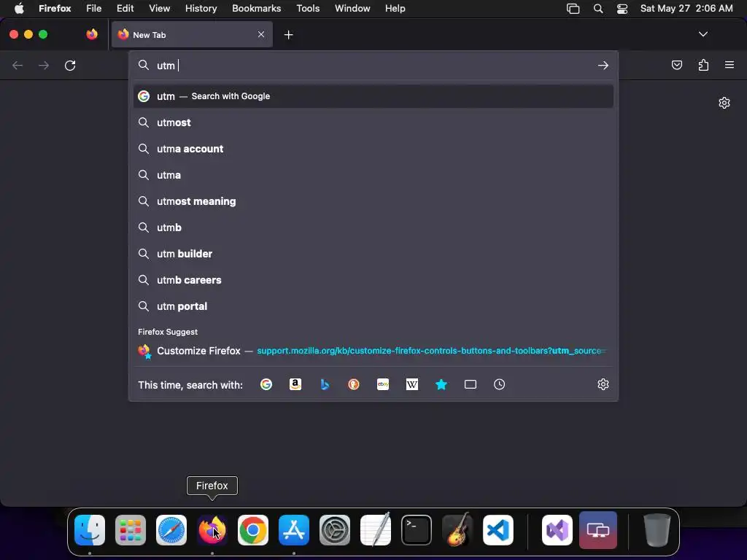Open the Apple menu

19,8
